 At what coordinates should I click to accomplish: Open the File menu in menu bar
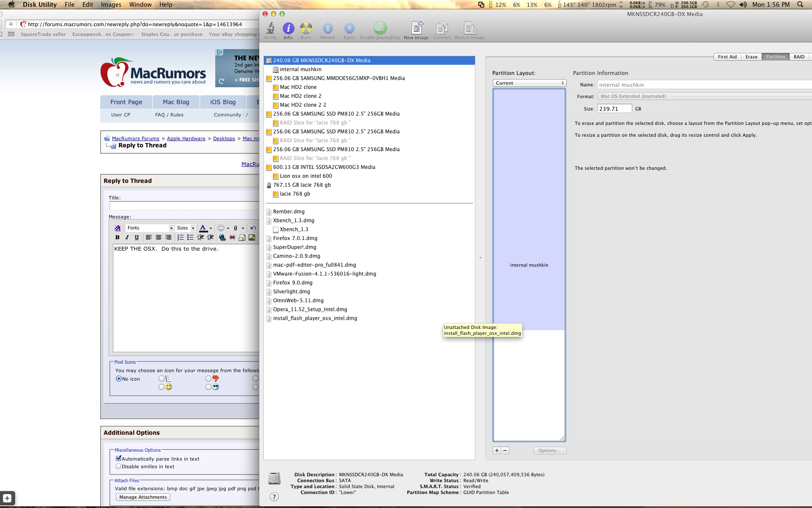69,5
